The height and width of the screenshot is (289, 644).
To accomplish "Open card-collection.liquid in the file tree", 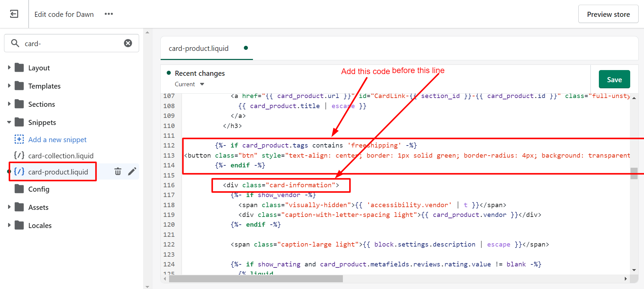I will tap(61, 156).
